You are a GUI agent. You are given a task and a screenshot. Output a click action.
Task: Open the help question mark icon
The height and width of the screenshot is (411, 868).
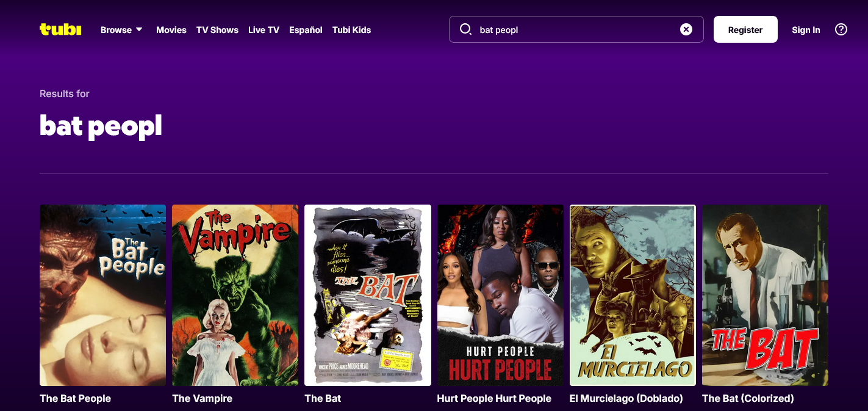tap(841, 29)
